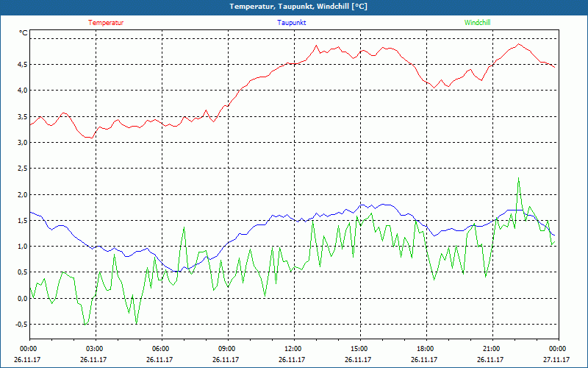Click the 4,5 y-axis value
This screenshot has height=368, width=588.
tap(23, 65)
